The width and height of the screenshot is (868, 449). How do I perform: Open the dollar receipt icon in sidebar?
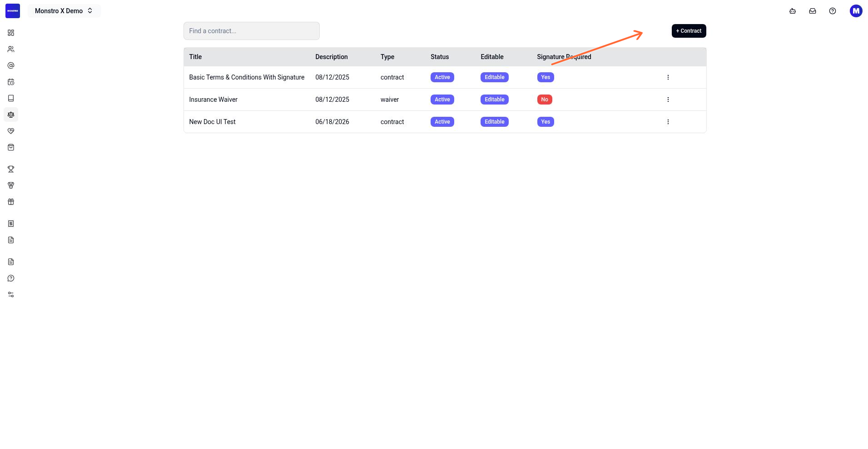11,224
